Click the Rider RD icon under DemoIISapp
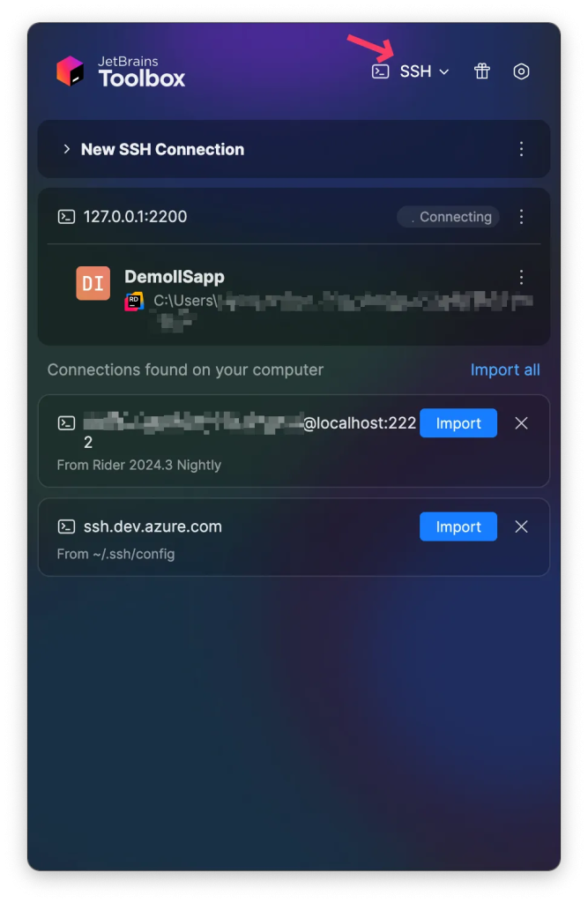 coord(134,302)
